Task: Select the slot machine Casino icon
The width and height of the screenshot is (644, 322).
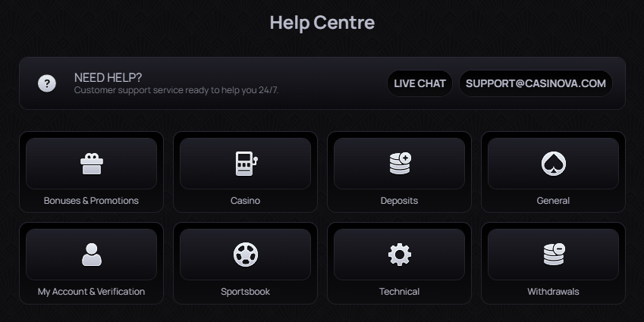Action: pyautogui.click(x=246, y=164)
